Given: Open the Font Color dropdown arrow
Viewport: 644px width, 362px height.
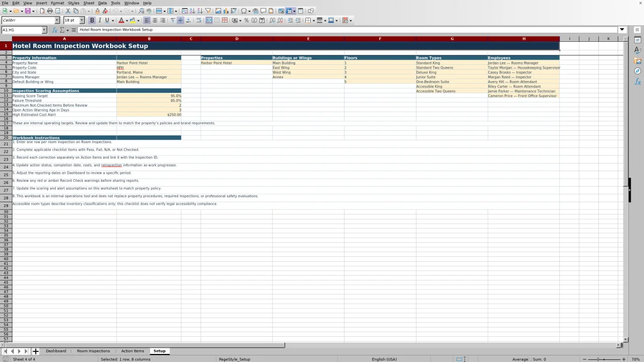Looking at the screenshot, I should point(127,20).
